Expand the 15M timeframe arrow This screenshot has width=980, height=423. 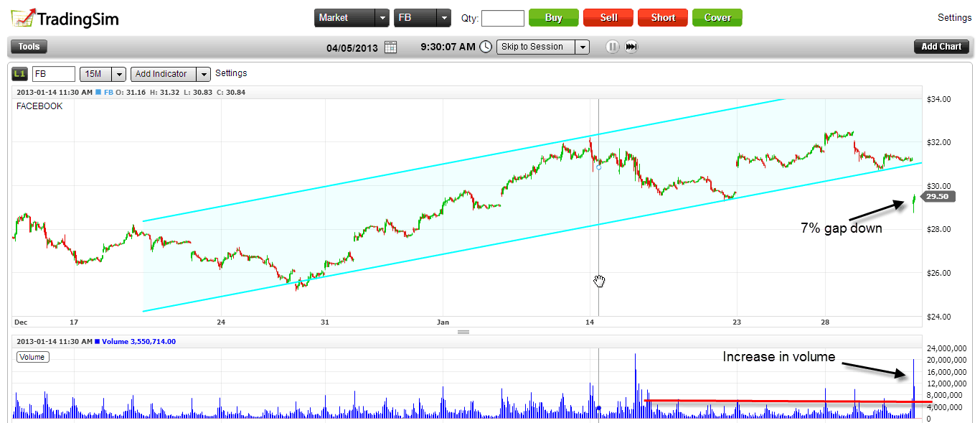[x=119, y=74]
